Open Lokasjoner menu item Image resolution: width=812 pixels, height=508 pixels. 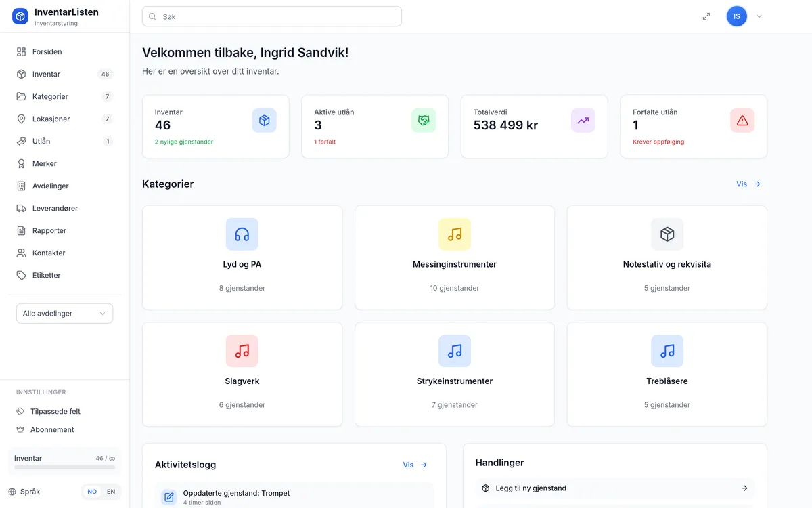click(x=64, y=119)
